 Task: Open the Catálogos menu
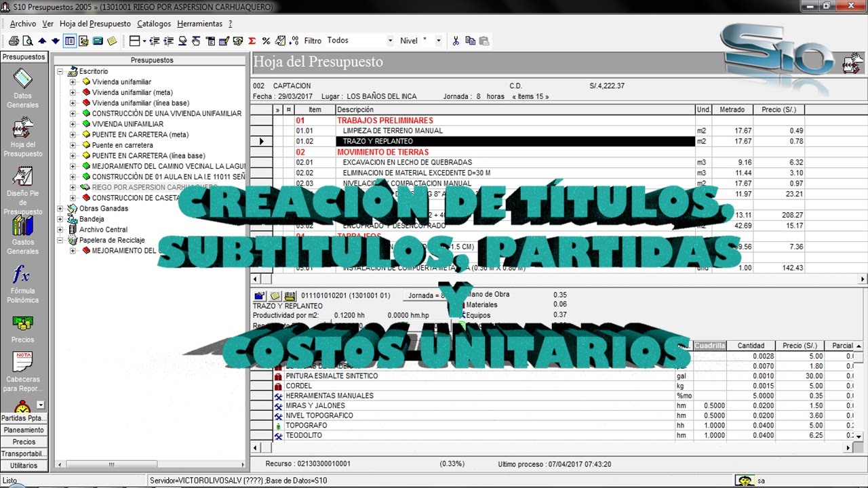[x=154, y=24]
